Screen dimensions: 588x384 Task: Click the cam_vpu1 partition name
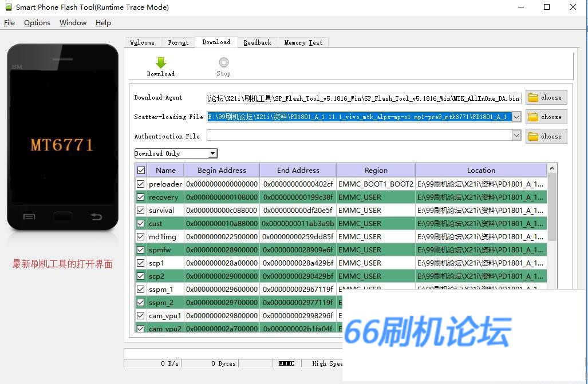165,315
